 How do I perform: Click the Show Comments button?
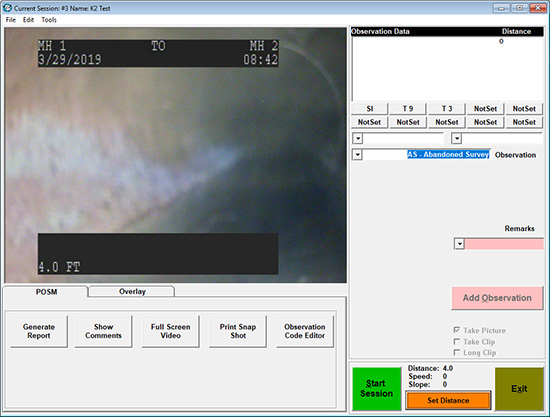point(103,331)
